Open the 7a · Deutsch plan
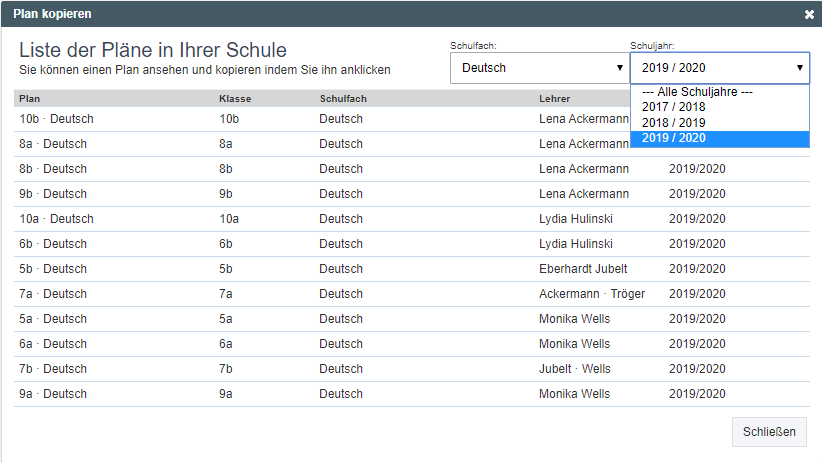The height and width of the screenshot is (463, 822). click(x=53, y=294)
